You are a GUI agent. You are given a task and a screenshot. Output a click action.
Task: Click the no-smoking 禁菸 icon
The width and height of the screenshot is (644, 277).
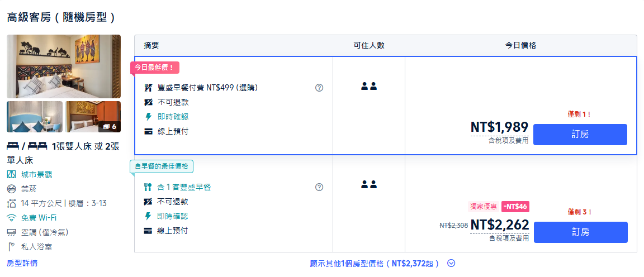point(12,189)
